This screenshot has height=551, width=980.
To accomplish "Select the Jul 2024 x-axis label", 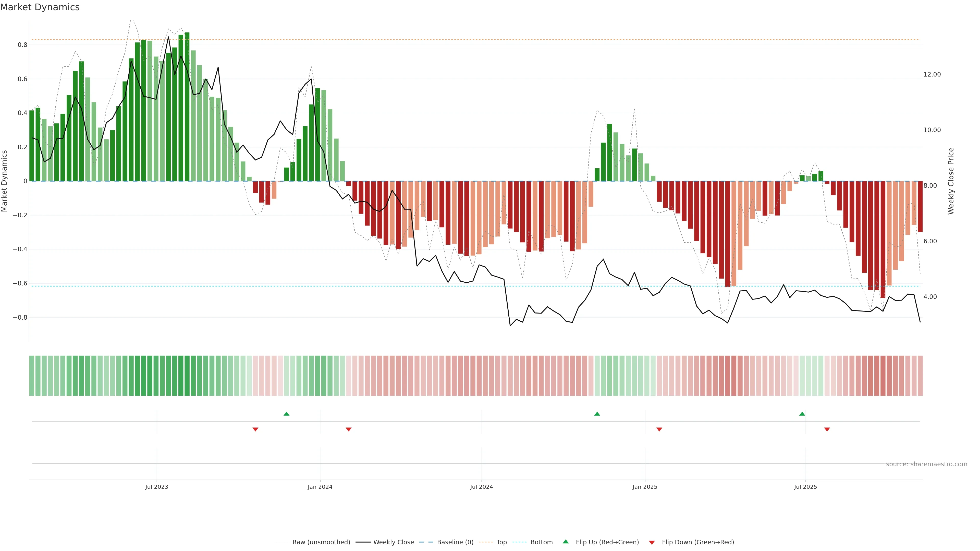I will pyautogui.click(x=481, y=487).
